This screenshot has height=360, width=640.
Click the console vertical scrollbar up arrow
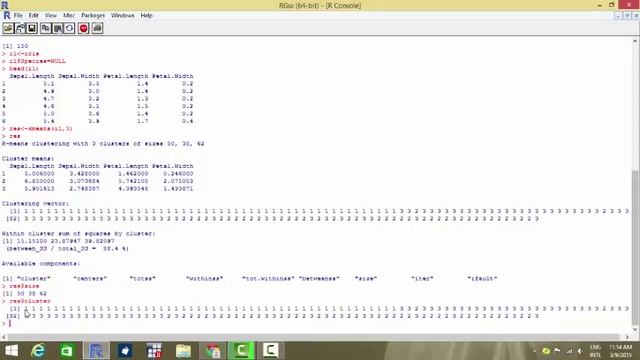(635, 41)
